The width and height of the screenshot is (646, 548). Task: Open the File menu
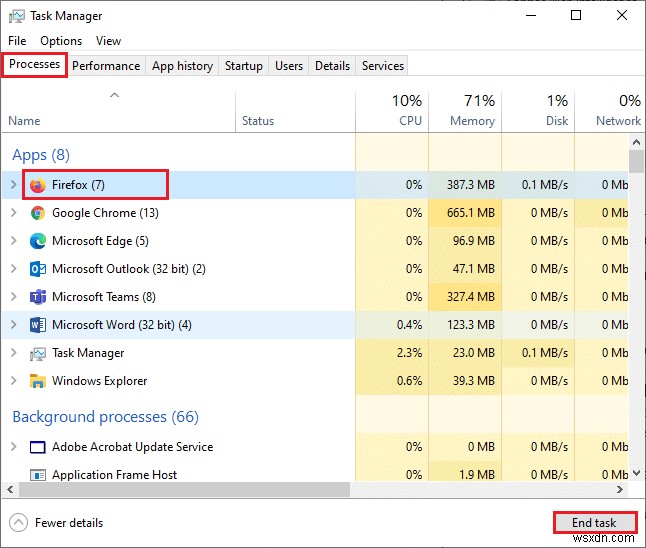tap(17, 41)
